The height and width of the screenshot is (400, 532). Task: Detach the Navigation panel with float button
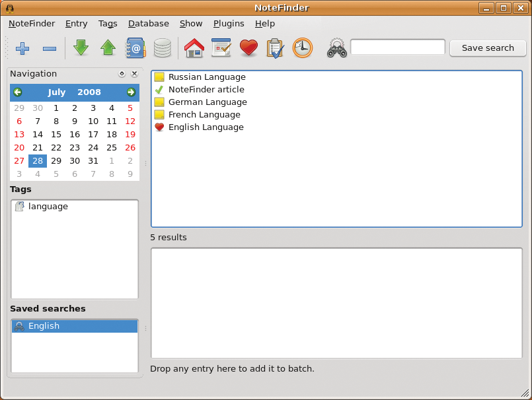pos(122,73)
